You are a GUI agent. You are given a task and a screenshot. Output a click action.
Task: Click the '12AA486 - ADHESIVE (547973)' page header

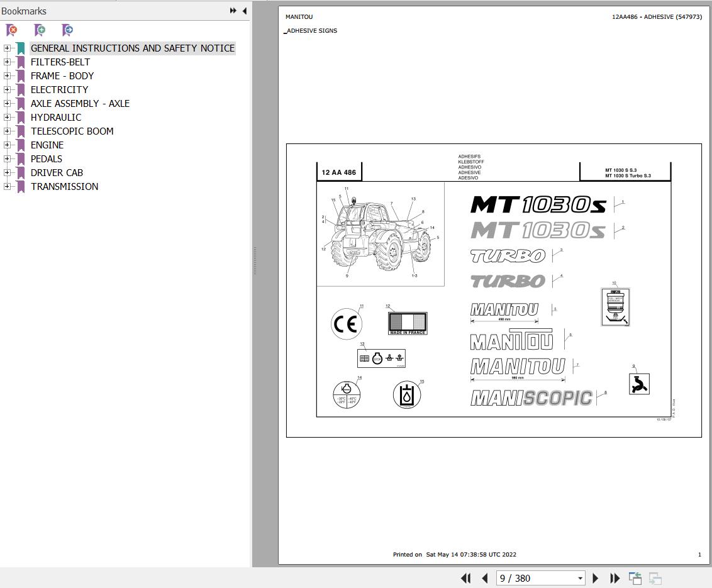(657, 17)
